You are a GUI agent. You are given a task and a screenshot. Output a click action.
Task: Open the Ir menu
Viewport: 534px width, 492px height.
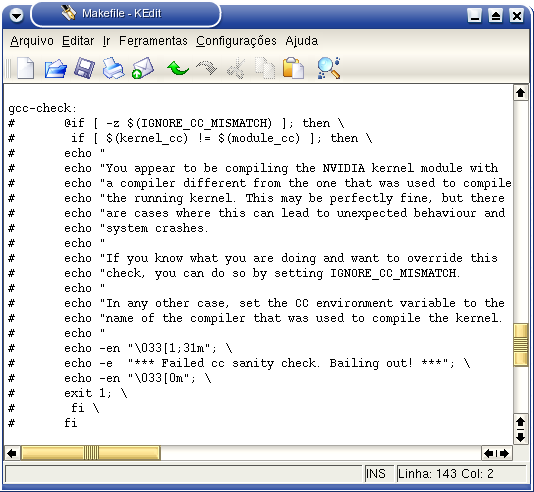coord(107,41)
